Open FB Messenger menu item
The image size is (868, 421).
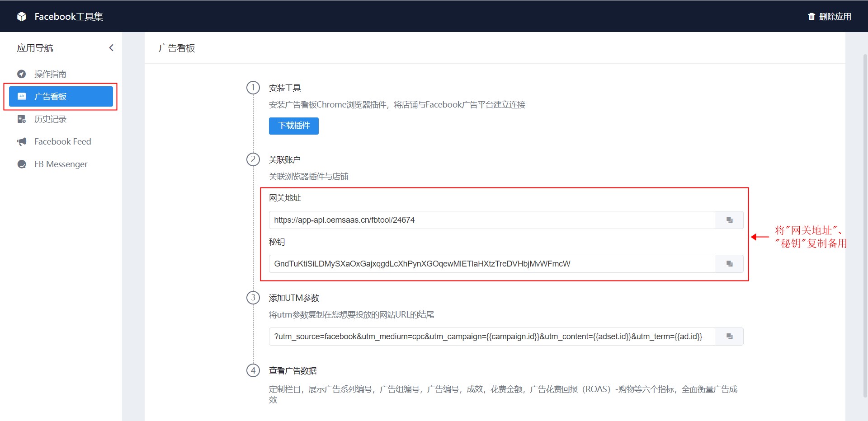[x=61, y=164]
